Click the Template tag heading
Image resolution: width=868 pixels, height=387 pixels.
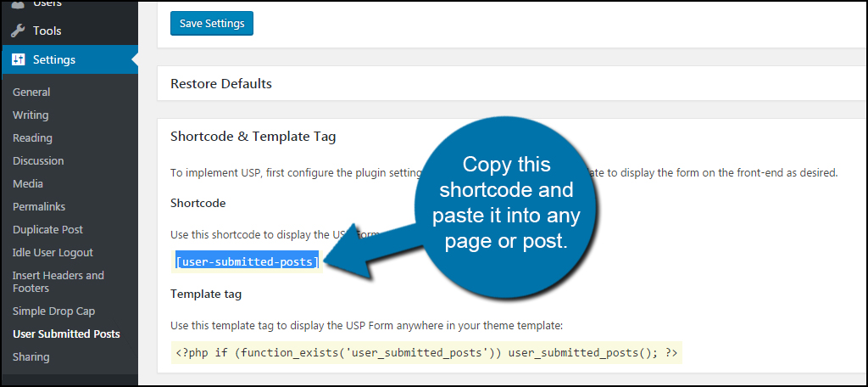[206, 294]
